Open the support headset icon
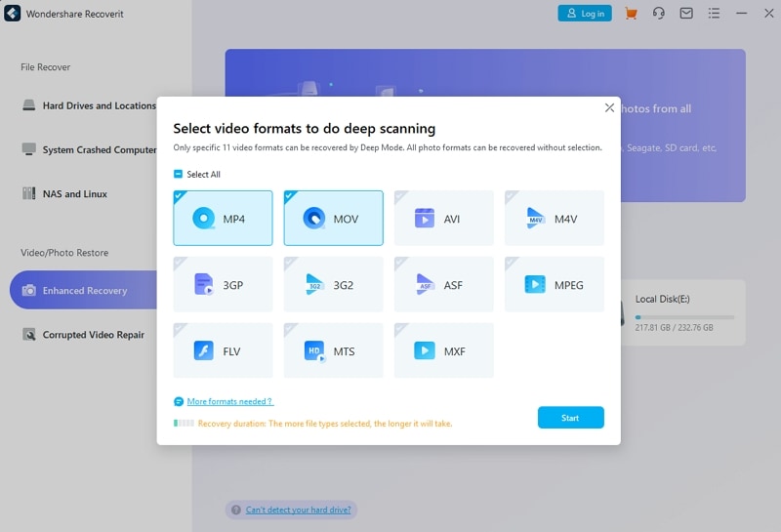The height and width of the screenshot is (532, 781). 658,14
